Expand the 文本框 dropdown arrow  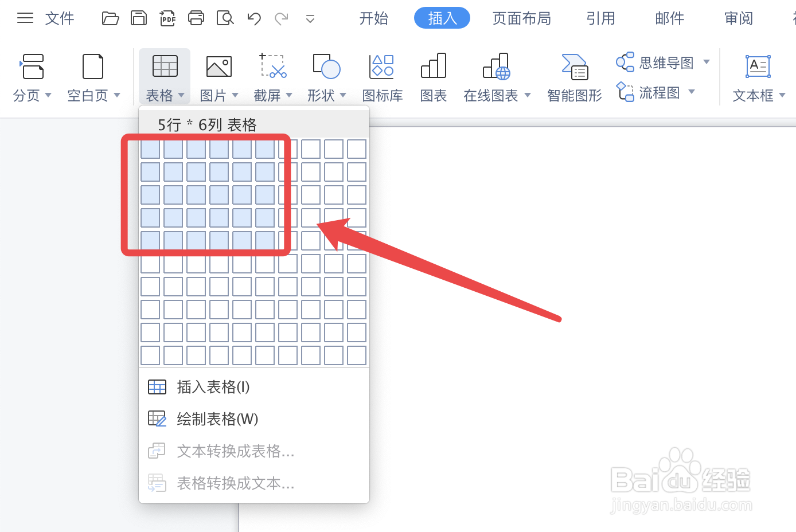point(782,95)
